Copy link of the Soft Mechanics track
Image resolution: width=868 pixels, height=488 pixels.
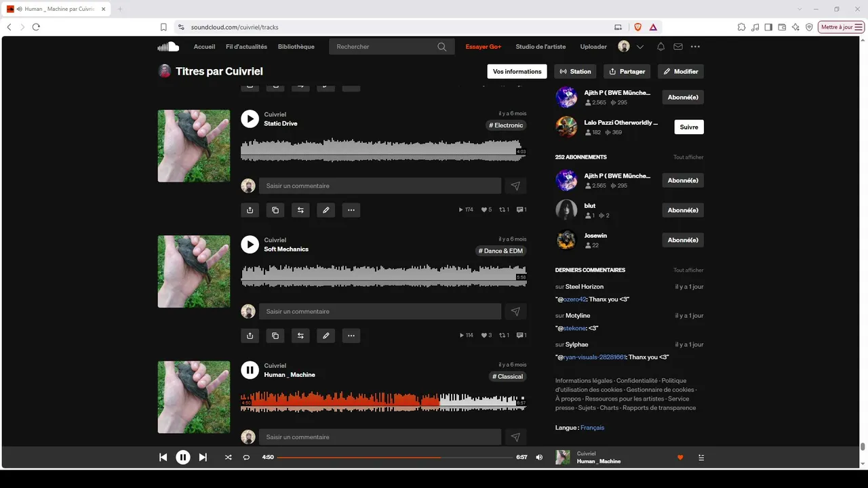point(275,335)
